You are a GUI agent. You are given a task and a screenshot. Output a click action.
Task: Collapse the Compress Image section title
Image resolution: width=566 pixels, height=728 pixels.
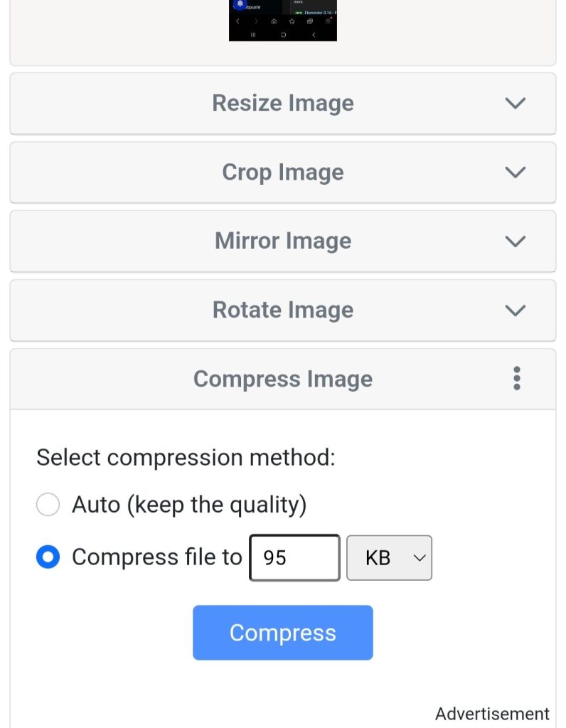click(282, 379)
